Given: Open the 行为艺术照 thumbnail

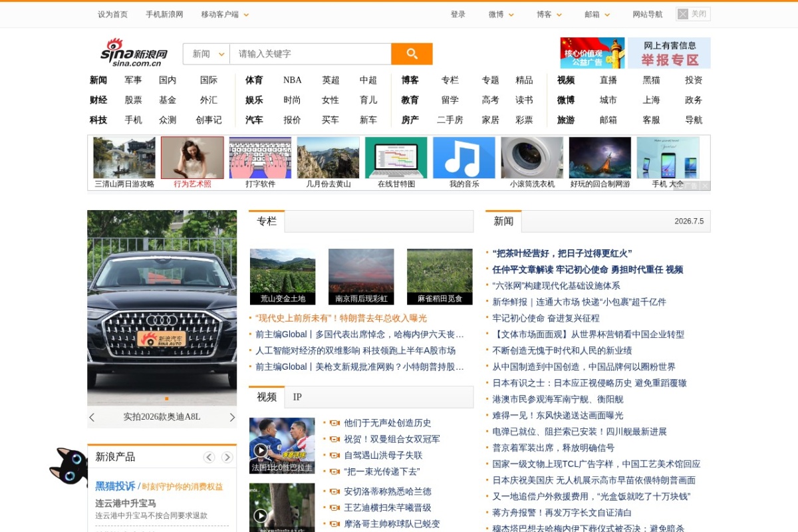Looking at the screenshot, I should [x=192, y=158].
